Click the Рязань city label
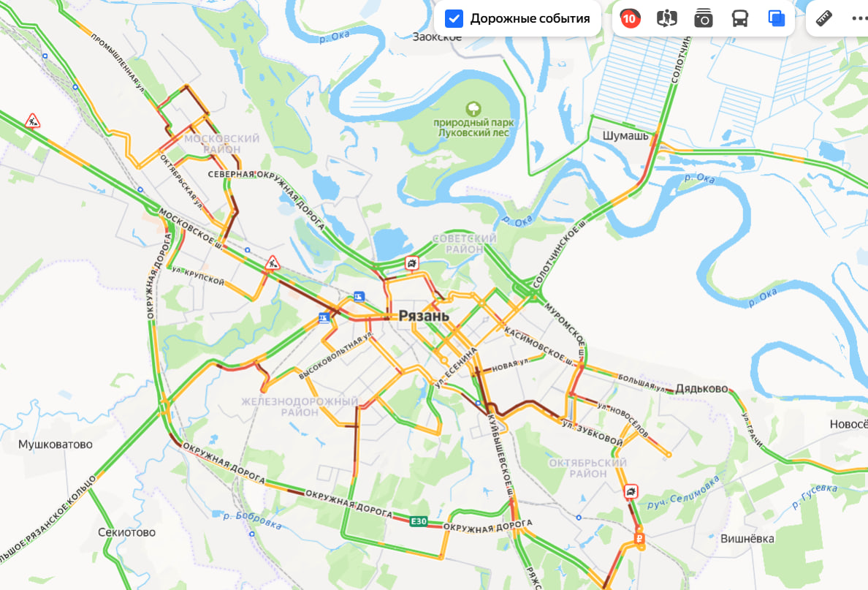 pyautogui.click(x=424, y=316)
